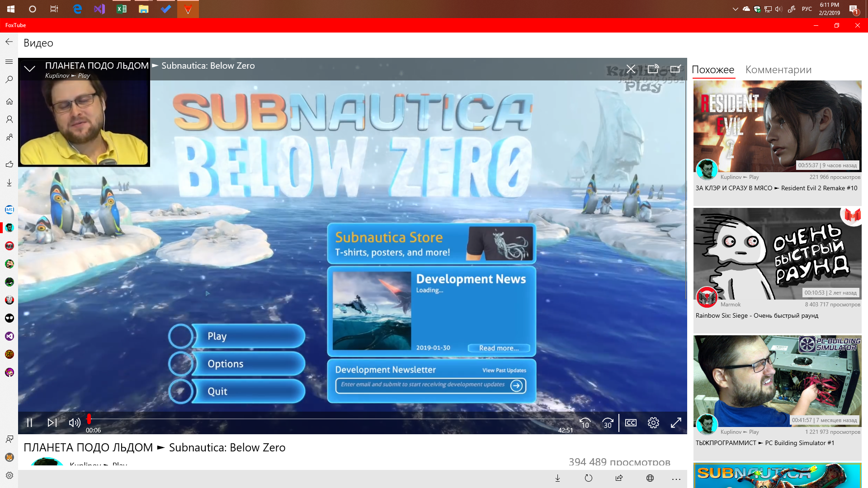Open Rainbow Six Siege video title
Viewport: 868px width, 488px height.
757,315
